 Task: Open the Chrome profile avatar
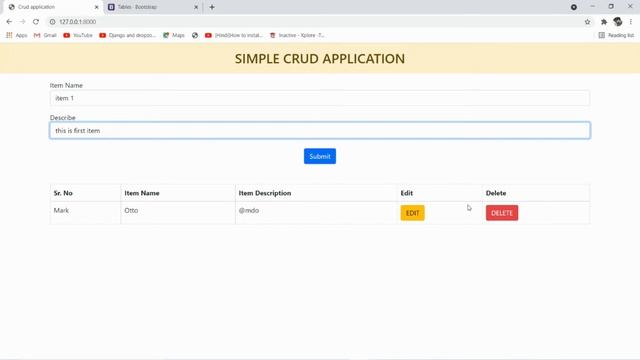coord(618,22)
